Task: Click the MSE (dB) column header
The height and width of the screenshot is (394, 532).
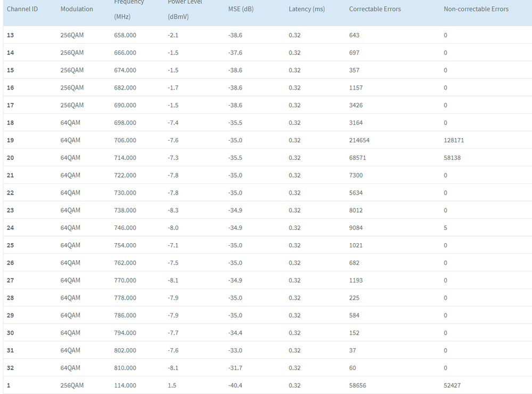Action: pos(241,9)
